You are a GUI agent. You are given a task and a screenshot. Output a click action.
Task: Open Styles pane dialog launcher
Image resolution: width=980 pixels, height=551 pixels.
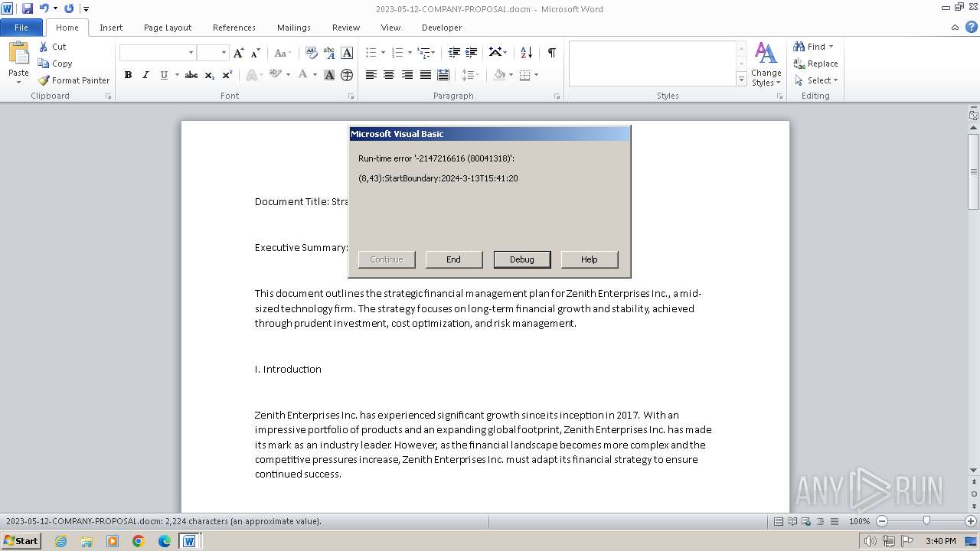point(780,96)
